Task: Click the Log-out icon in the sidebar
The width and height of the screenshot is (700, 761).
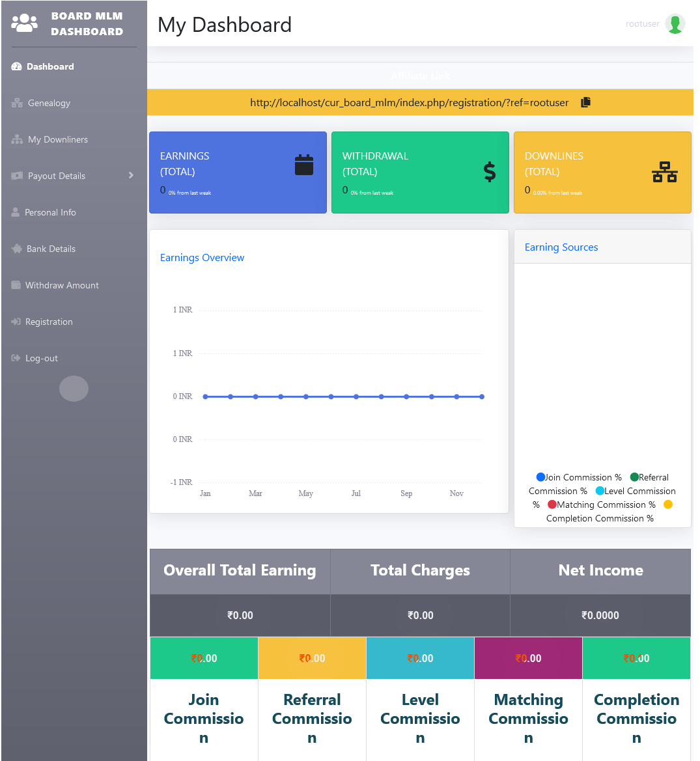Action: click(x=14, y=357)
